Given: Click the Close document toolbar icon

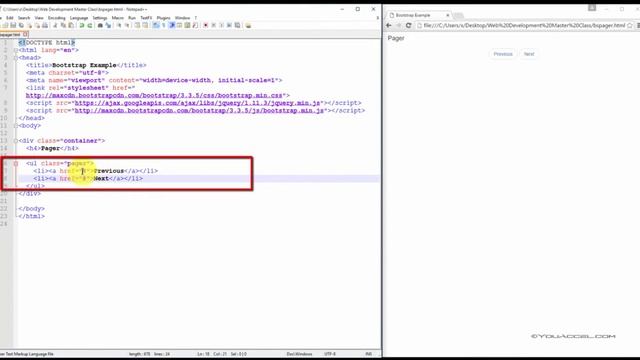Looking at the screenshot, I should point(30,25).
